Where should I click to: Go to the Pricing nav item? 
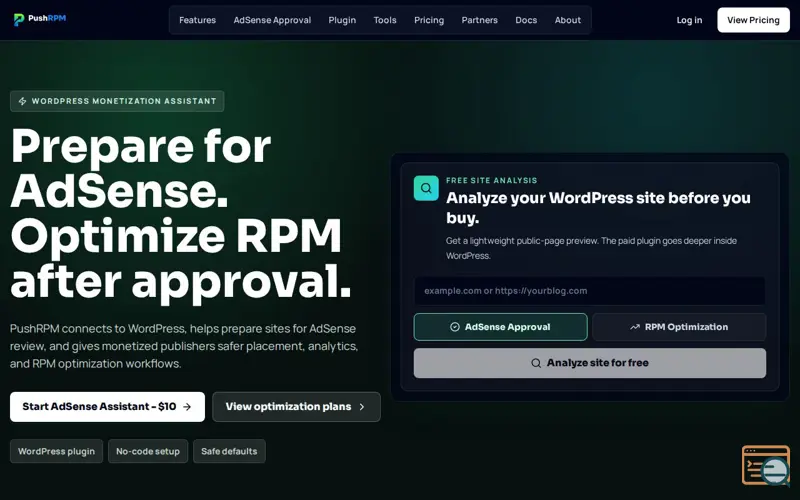point(429,20)
